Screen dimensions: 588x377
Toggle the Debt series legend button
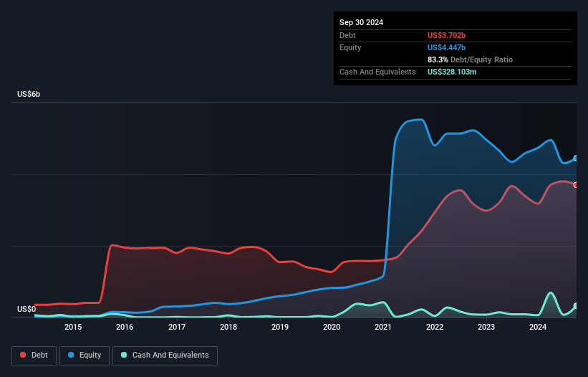[x=34, y=355]
